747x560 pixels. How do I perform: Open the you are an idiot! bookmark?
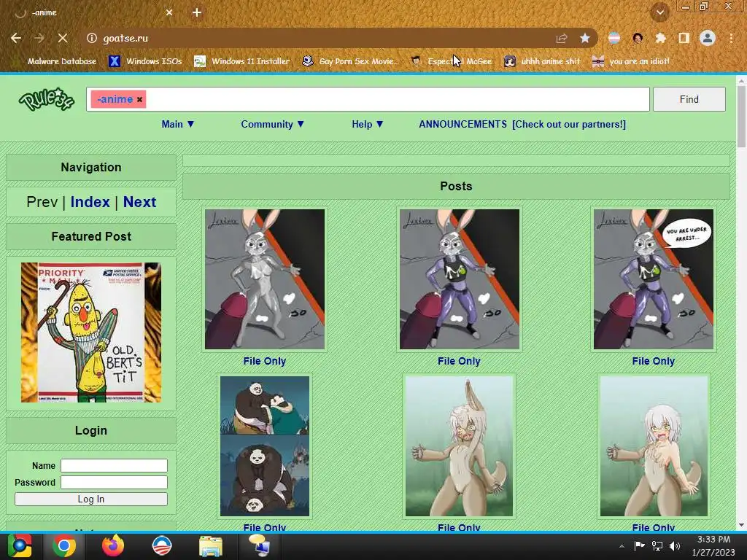631,61
